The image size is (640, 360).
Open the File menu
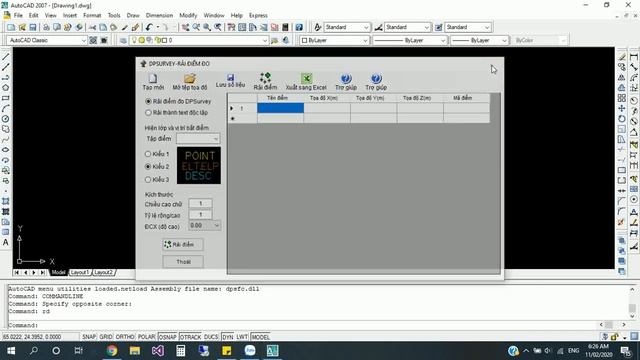click(x=18, y=16)
